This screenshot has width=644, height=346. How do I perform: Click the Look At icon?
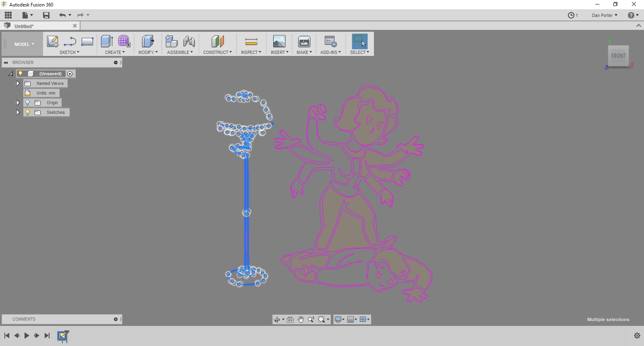tap(290, 319)
